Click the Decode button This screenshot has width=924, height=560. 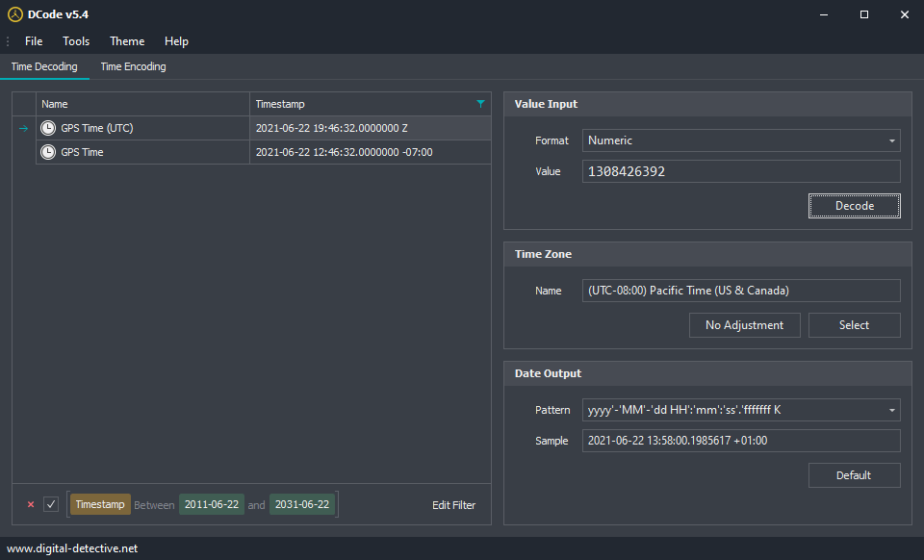point(854,206)
